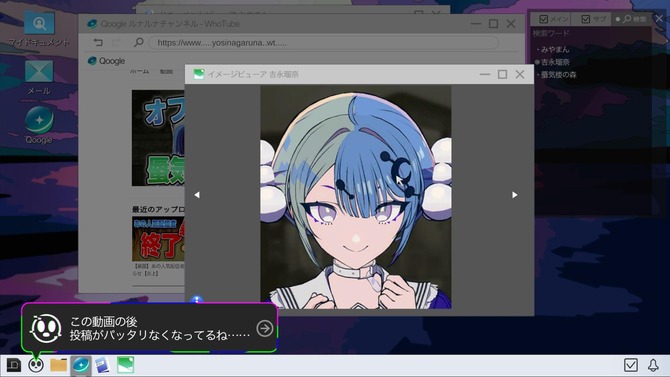
Task: Click the checkmark task icon in the tray
Action: tap(631, 365)
